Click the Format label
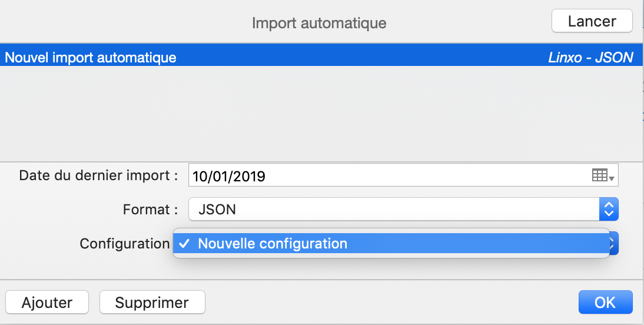Screen dimensions: 644x325 (x=150, y=210)
